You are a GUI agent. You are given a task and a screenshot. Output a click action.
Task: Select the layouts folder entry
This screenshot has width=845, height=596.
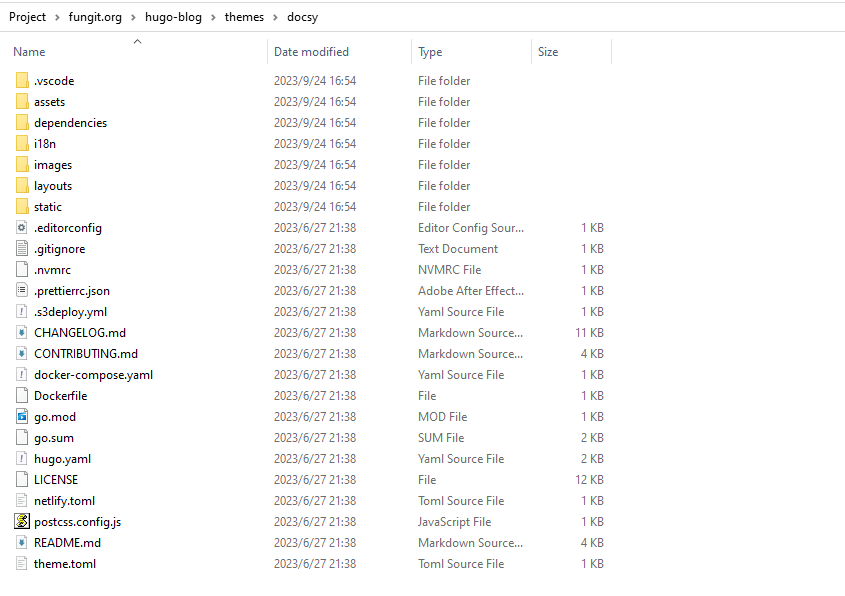pos(52,186)
